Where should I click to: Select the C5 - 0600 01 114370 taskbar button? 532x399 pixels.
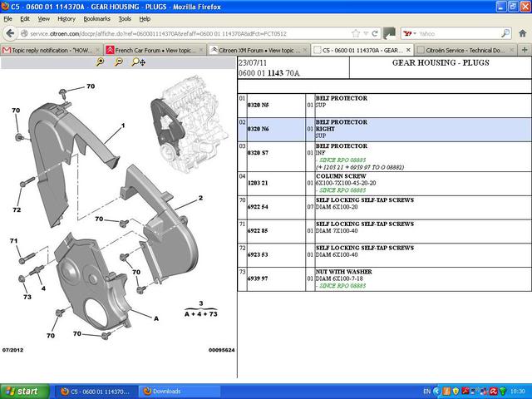click(x=96, y=392)
